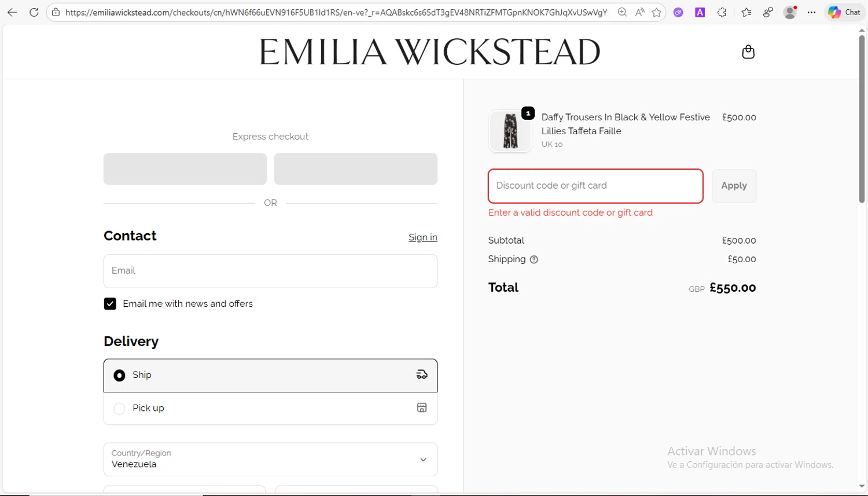The width and height of the screenshot is (868, 496).
Task: Click the browser address bar URL
Action: point(336,12)
